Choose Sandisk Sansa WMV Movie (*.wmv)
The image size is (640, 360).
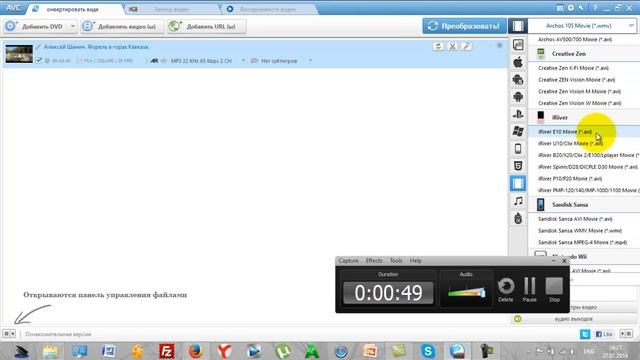click(x=580, y=231)
